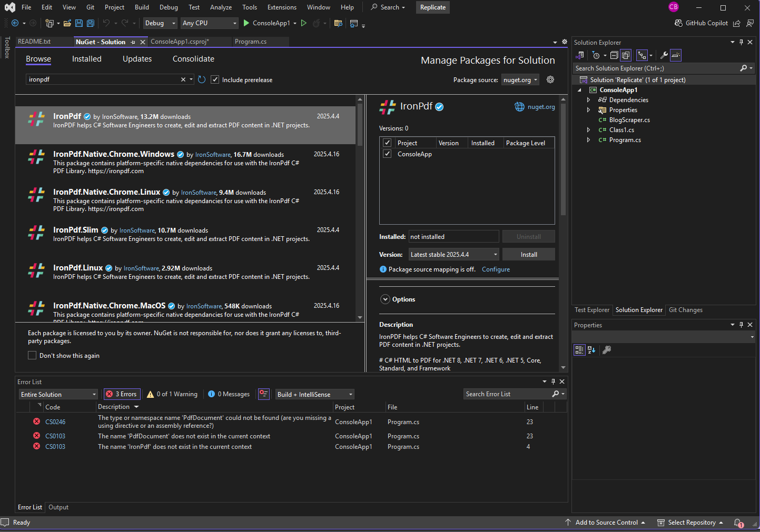Viewport: 760px width, 532px height.
Task: Expand the Dependencies tree node
Action: point(588,100)
